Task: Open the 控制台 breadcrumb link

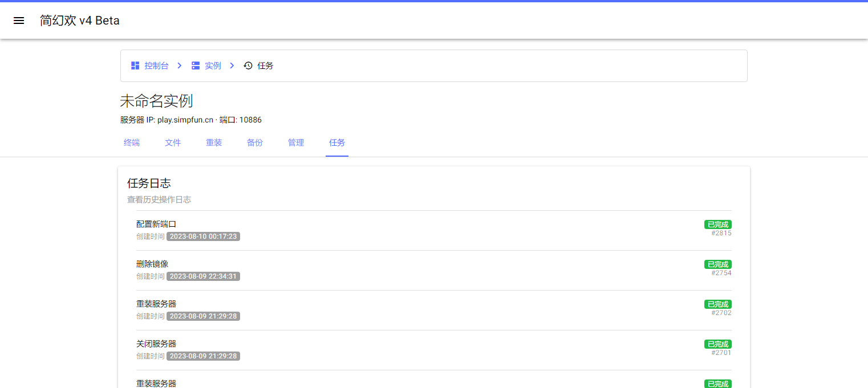Action: 156,66
